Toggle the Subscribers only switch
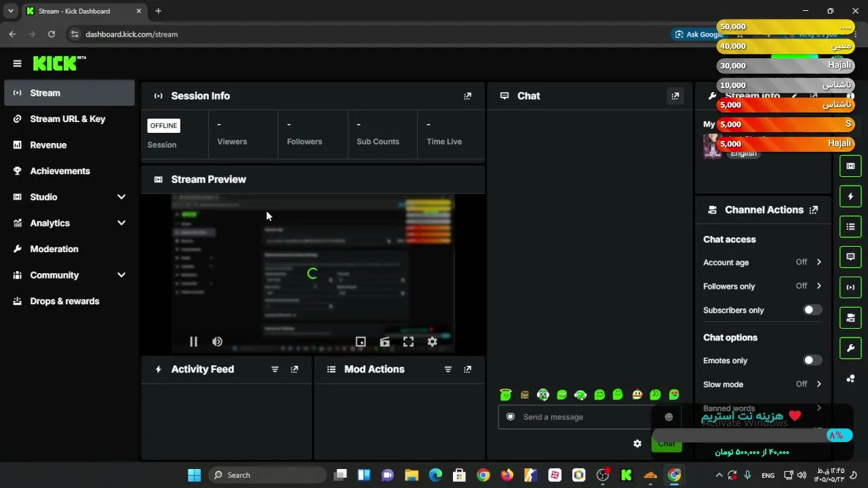868x488 pixels. click(812, 310)
